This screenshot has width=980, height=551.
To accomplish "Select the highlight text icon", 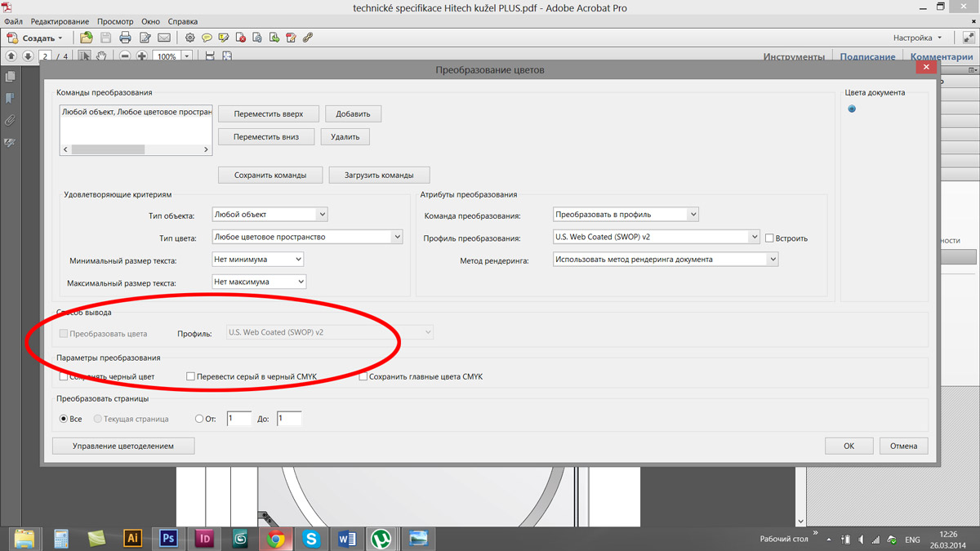I will click(224, 38).
